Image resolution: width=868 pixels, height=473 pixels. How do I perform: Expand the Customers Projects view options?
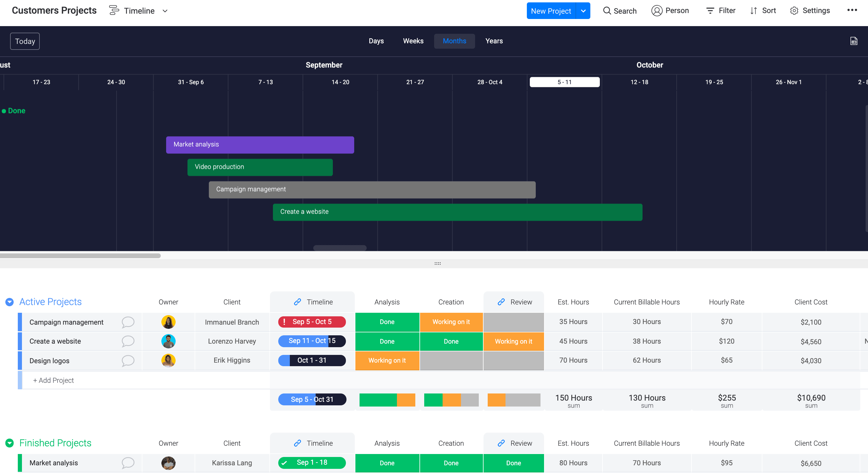(x=165, y=10)
